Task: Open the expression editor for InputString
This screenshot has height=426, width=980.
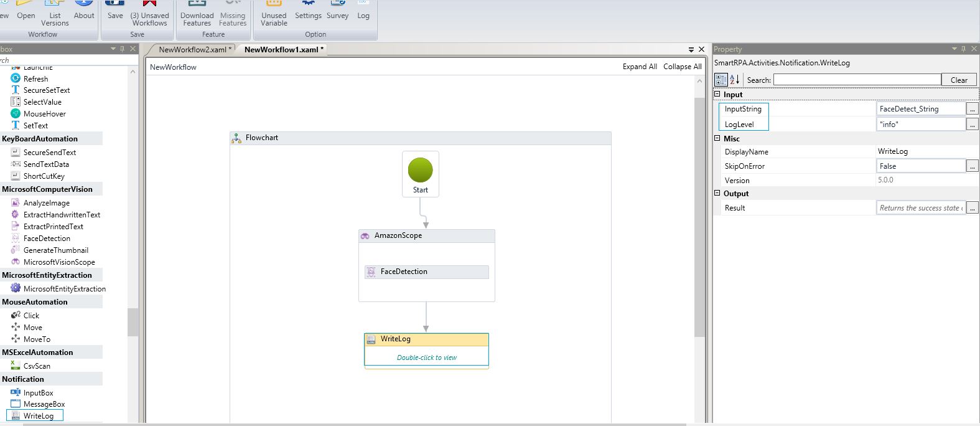Action: point(972,109)
